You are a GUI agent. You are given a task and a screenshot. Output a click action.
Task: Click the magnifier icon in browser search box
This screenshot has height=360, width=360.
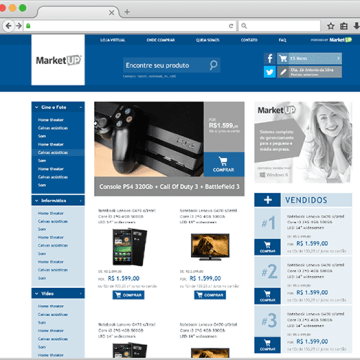coord(244,26)
